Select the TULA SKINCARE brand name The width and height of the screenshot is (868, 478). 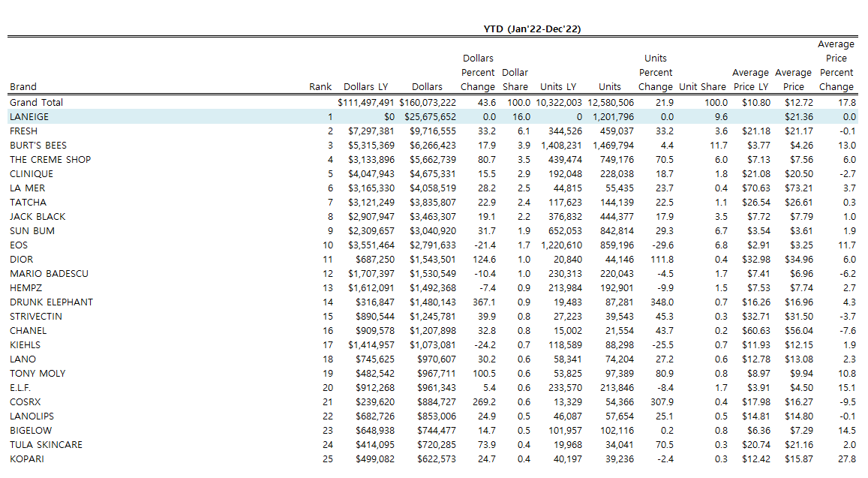click(46, 444)
